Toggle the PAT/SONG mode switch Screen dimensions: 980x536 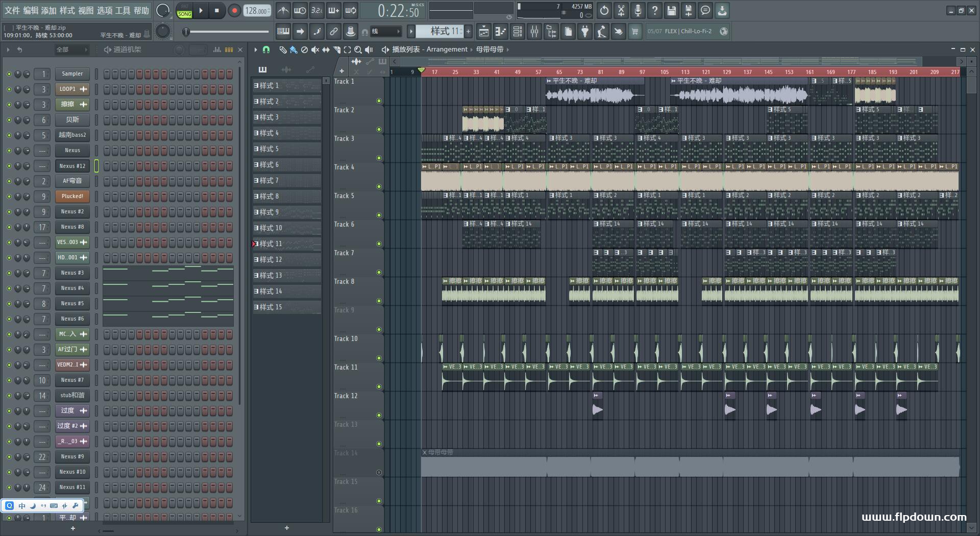(x=184, y=11)
